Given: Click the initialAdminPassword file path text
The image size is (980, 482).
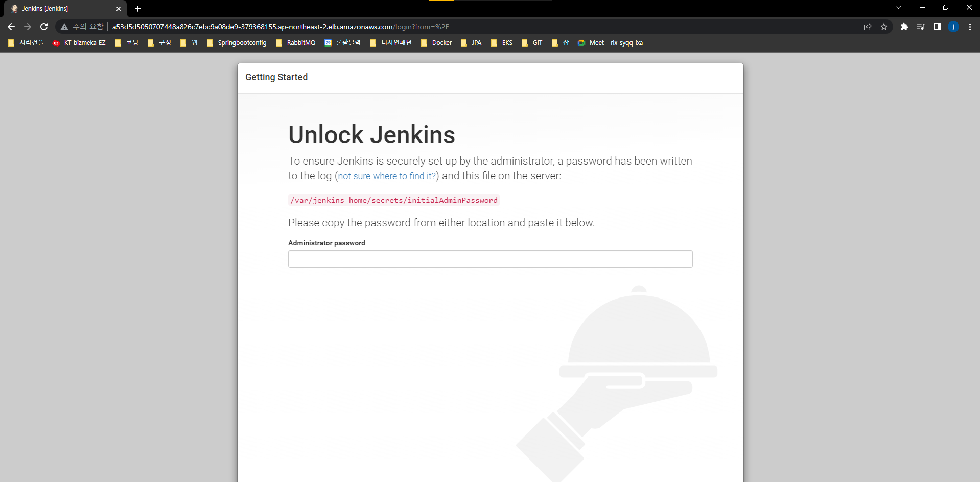Looking at the screenshot, I should coord(393,200).
